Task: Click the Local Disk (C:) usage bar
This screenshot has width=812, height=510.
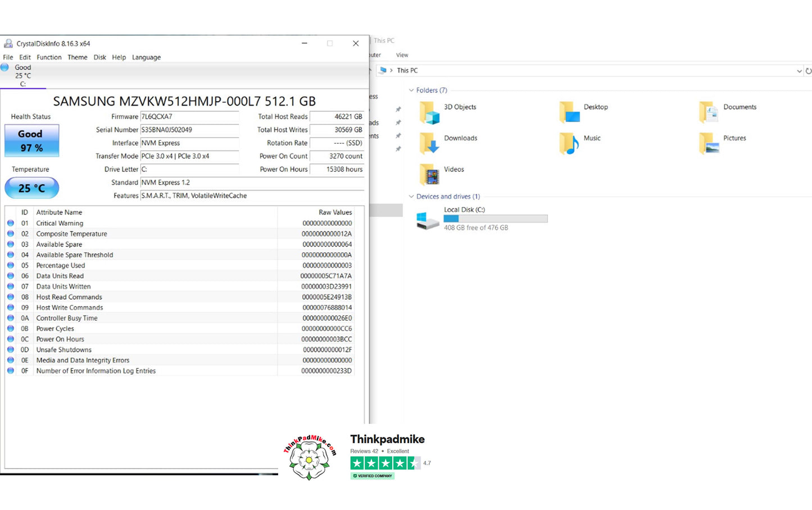Action: tap(496, 219)
